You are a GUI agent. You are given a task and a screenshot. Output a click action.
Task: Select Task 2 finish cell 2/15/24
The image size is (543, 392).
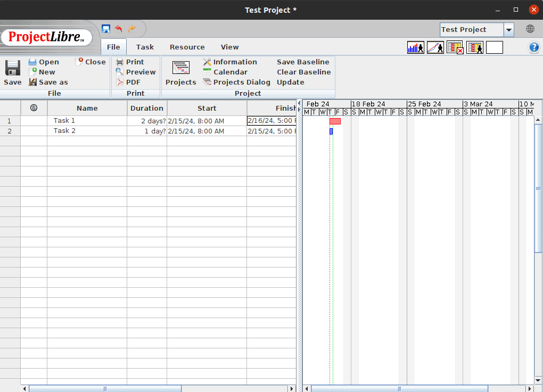point(272,131)
